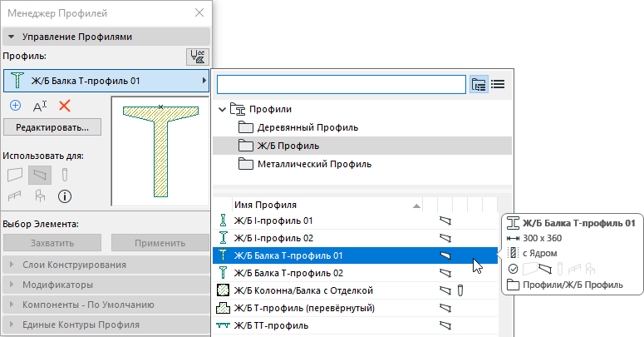The height and width of the screenshot is (337, 644).
Task: Select Ж/Б I-профиль 01 in list
Action: (x=356, y=221)
